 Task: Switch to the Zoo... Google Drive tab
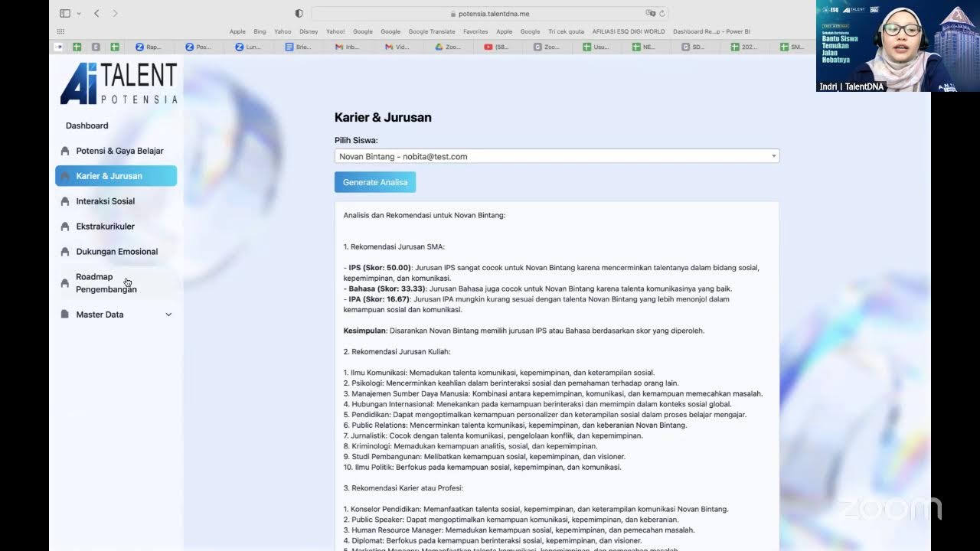click(448, 47)
